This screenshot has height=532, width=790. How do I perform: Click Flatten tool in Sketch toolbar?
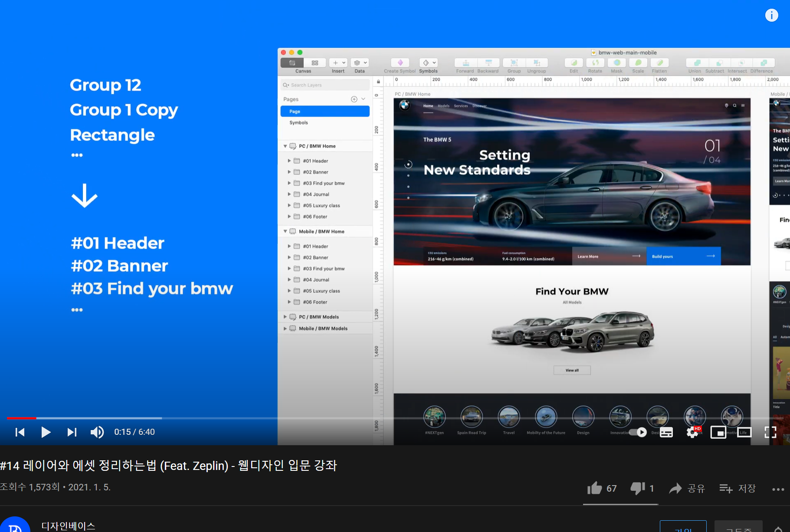tap(659, 63)
